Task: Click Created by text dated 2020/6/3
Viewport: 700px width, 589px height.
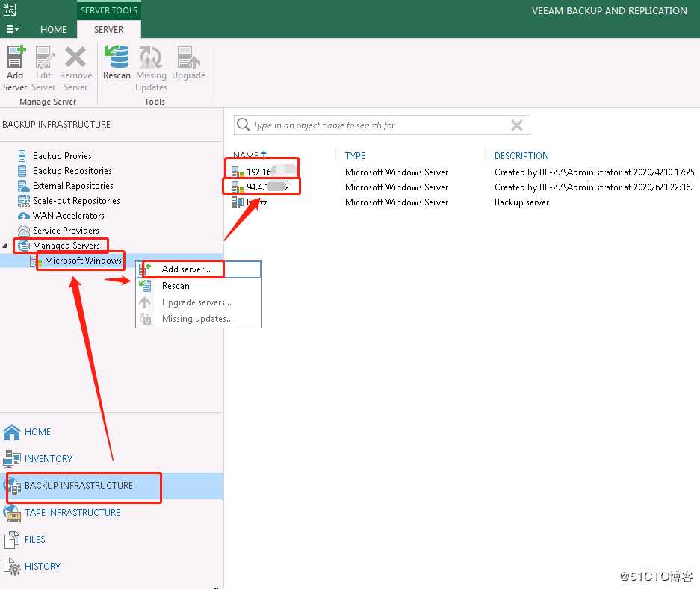Action: [593, 187]
